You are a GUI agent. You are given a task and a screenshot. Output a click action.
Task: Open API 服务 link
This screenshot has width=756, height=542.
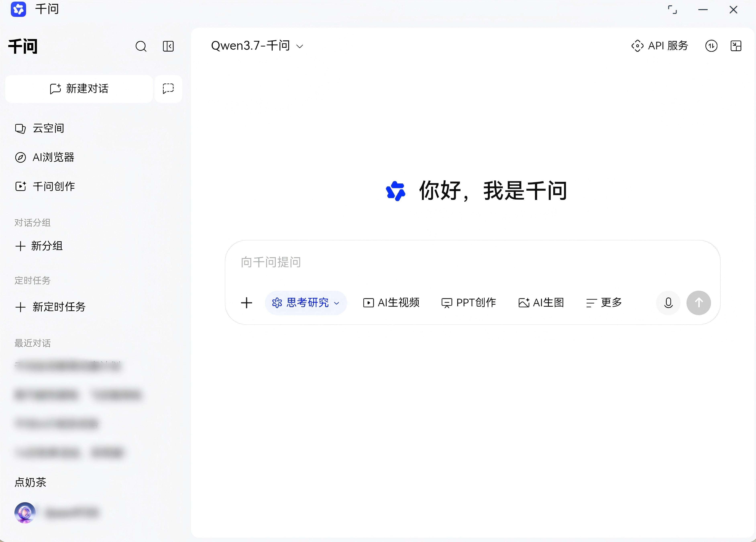(x=660, y=46)
